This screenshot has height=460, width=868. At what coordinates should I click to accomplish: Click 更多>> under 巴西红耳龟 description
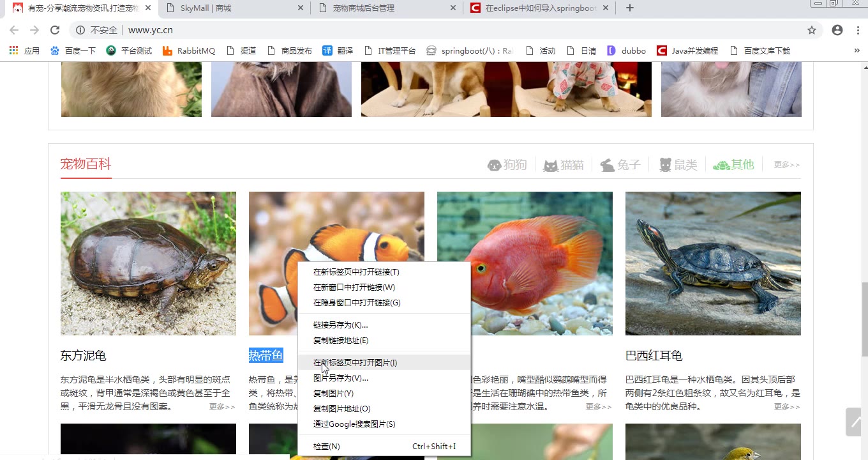pyautogui.click(x=787, y=407)
